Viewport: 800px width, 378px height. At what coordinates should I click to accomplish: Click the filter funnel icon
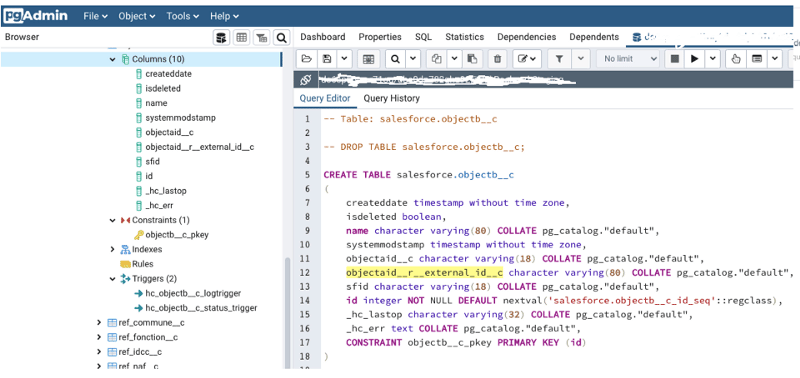click(559, 59)
